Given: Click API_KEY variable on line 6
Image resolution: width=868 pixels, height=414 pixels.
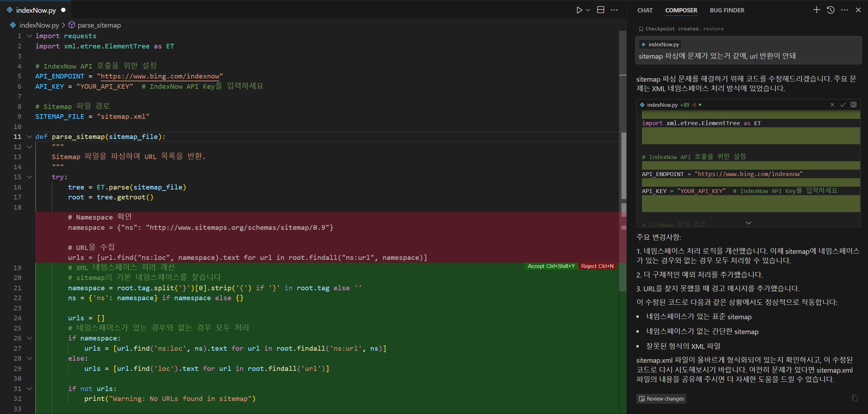Looking at the screenshot, I should click(50, 87).
